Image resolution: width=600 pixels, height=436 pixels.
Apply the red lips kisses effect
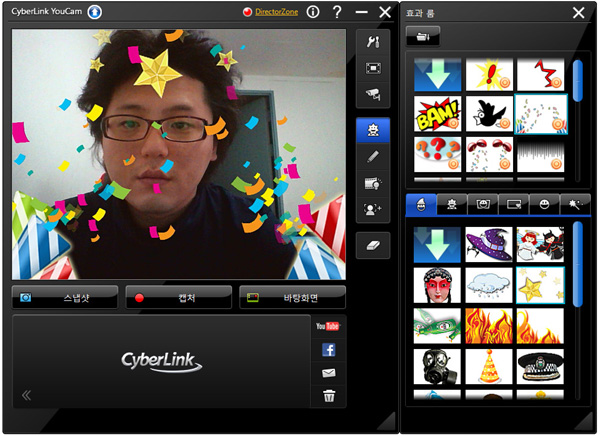click(489, 155)
